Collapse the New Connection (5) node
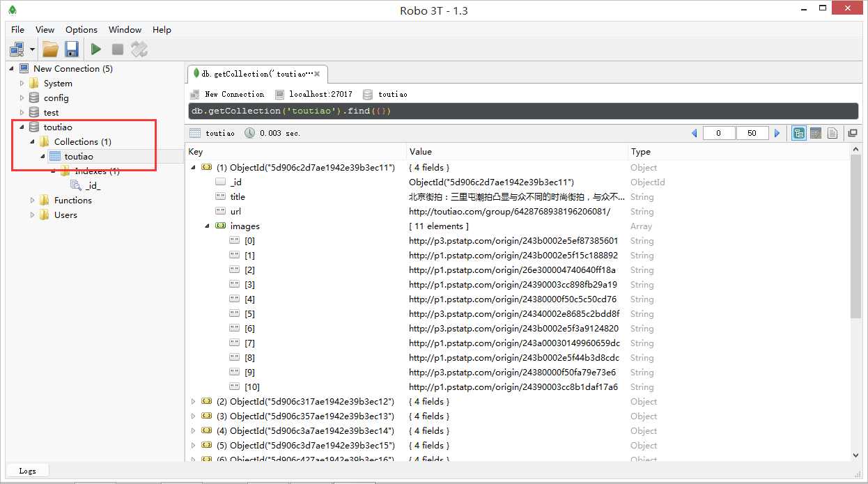 (x=11, y=68)
